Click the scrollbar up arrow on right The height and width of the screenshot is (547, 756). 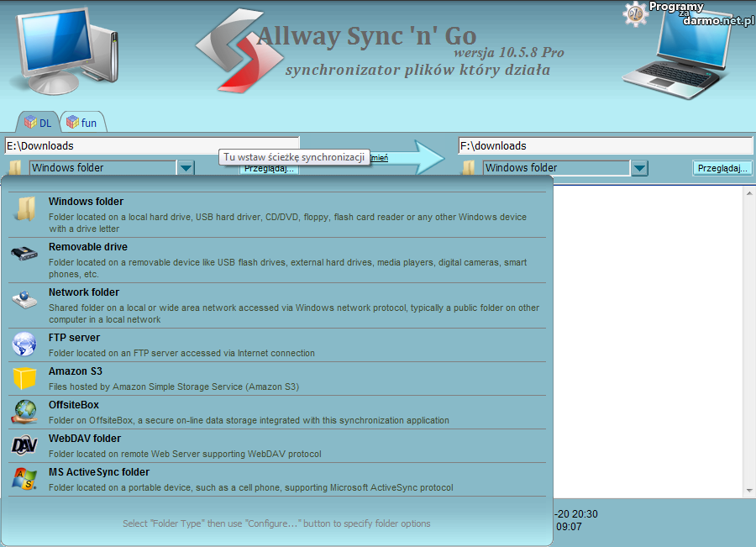(748, 193)
